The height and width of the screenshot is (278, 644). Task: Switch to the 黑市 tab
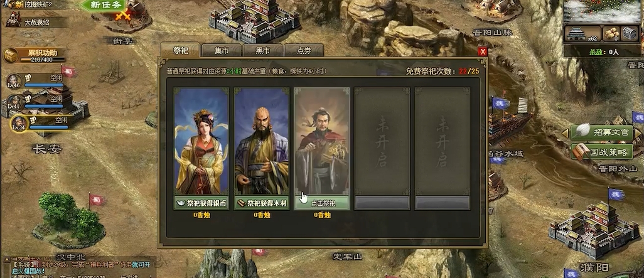coord(262,50)
